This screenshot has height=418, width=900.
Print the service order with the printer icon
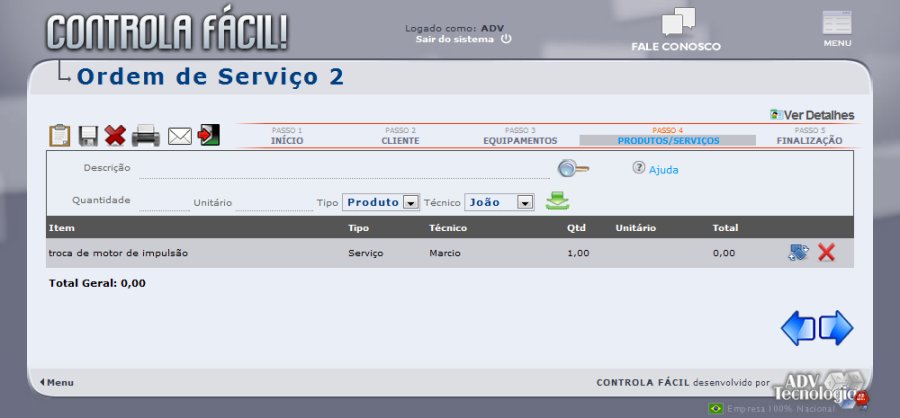146,135
